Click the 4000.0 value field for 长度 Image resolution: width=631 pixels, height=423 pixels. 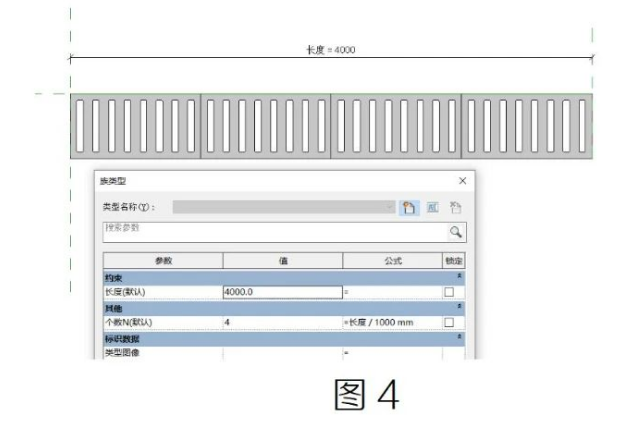click(283, 292)
